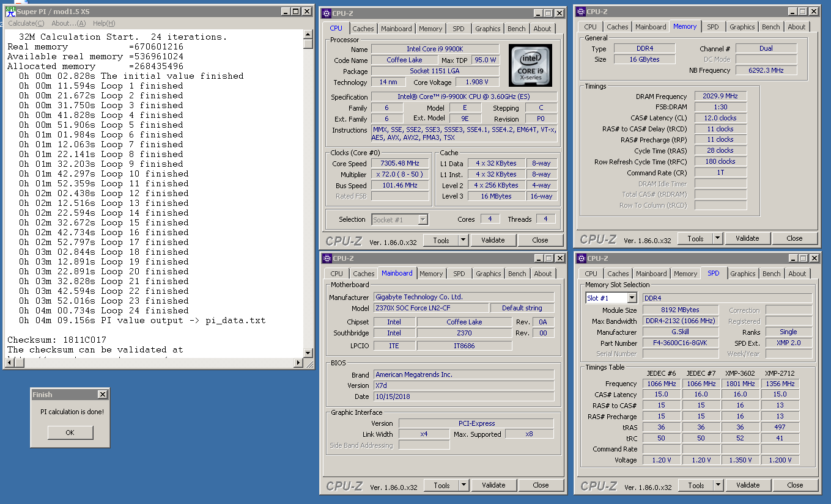Click the DRAM Frequency 2029.9 MHz field
Screen dimensions: 831x504
[720, 97]
